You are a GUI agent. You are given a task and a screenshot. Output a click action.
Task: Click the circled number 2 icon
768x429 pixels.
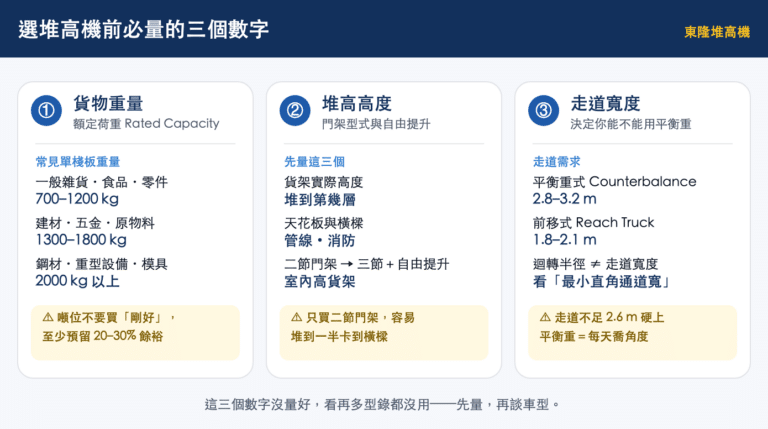(295, 111)
